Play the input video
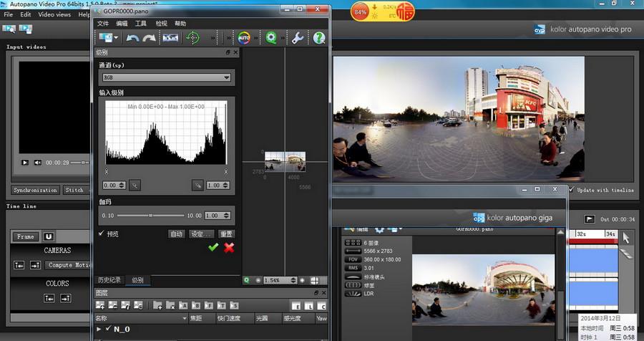 tap(24, 163)
